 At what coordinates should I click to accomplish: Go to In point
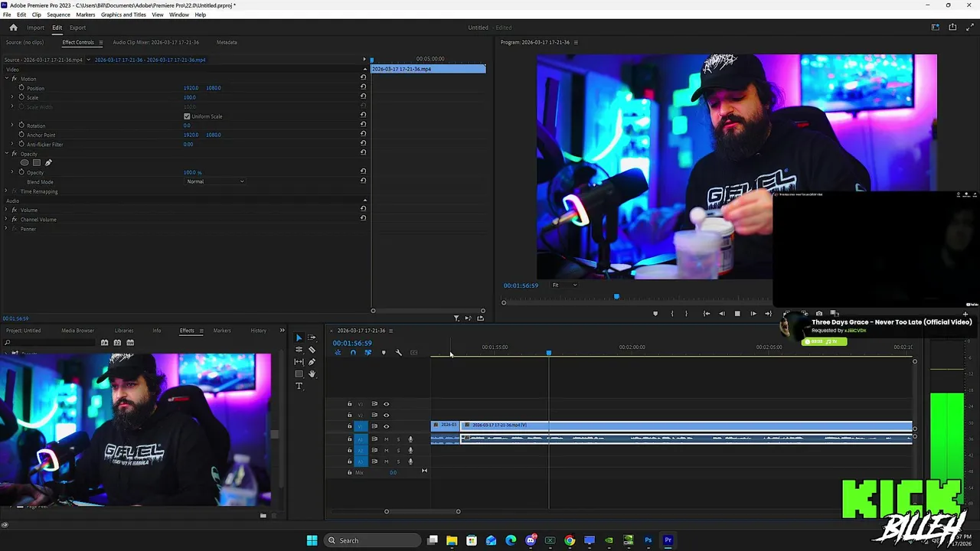tap(706, 314)
